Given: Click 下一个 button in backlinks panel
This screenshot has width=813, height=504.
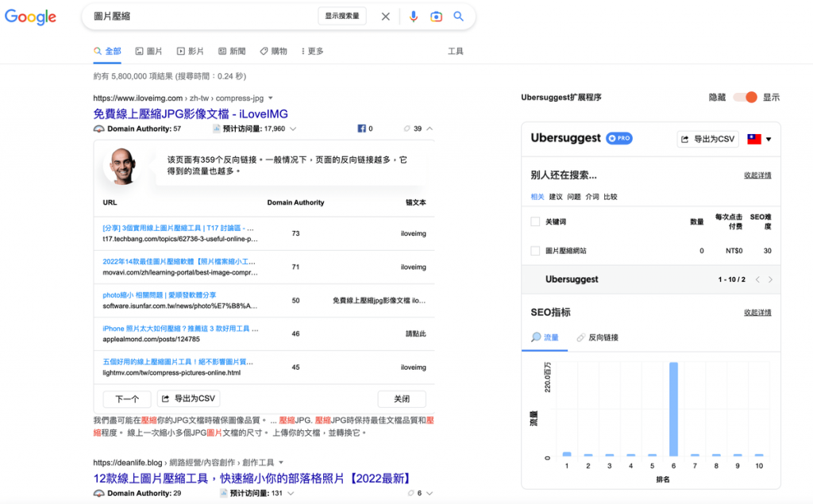Looking at the screenshot, I should 127,398.
